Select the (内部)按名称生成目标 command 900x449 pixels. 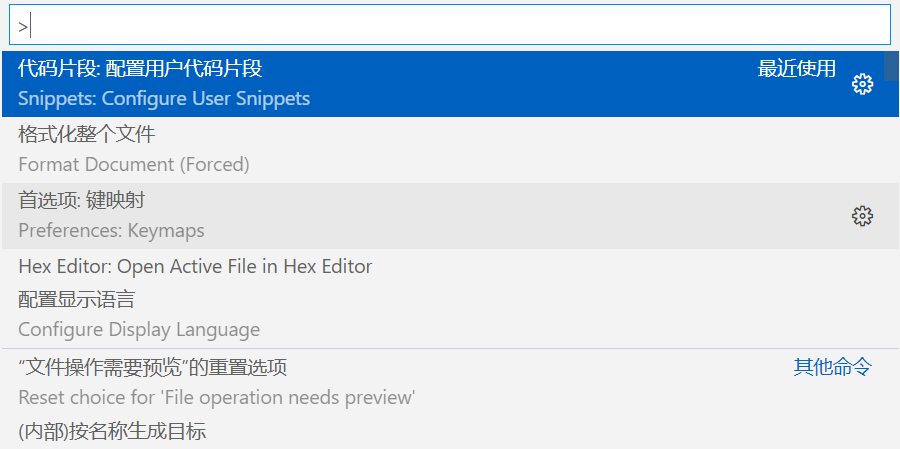[112, 432]
